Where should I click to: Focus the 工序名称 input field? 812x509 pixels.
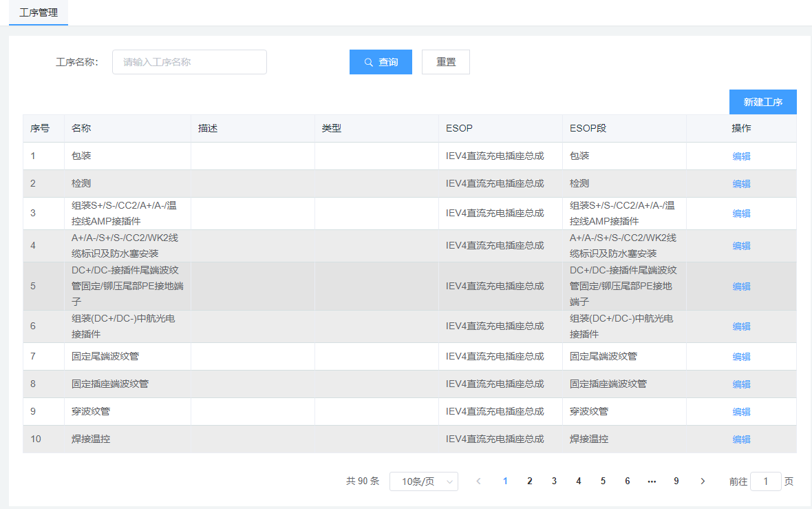189,62
